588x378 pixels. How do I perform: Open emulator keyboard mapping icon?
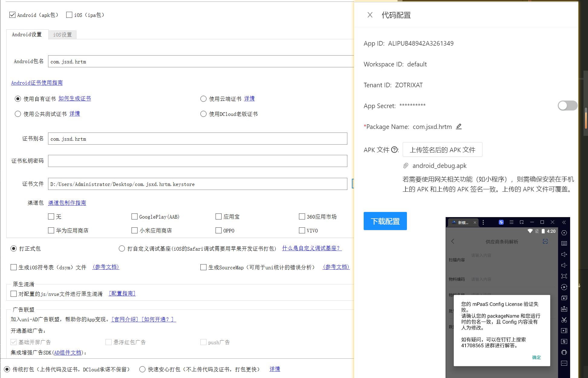564,243
